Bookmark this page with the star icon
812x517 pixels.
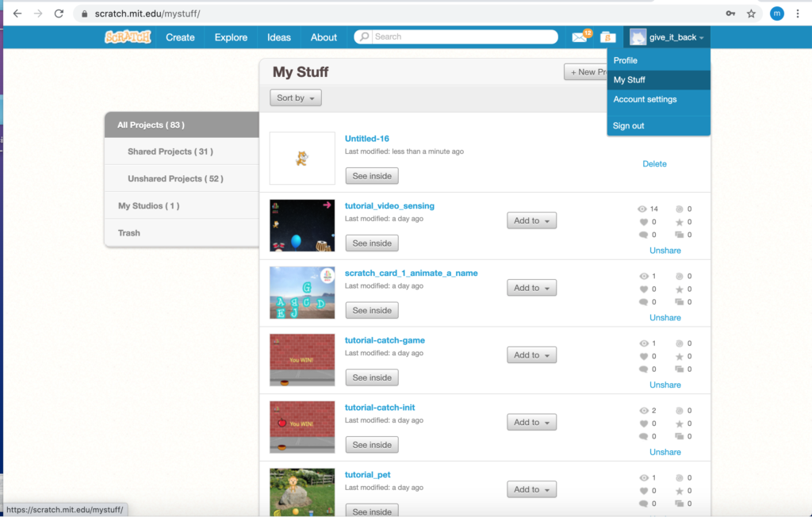pos(751,13)
